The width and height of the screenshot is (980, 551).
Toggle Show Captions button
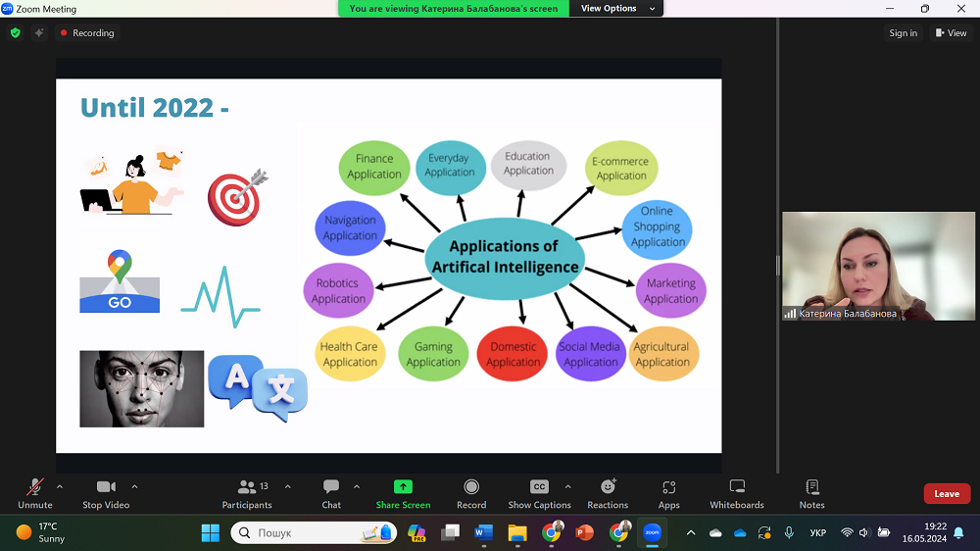click(x=539, y=493)
